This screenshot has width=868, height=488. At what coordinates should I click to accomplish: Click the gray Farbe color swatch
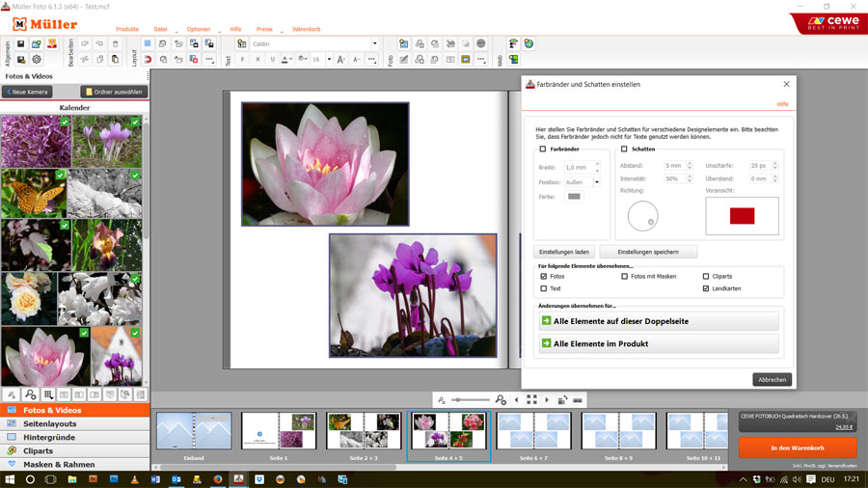click(574, 197)
